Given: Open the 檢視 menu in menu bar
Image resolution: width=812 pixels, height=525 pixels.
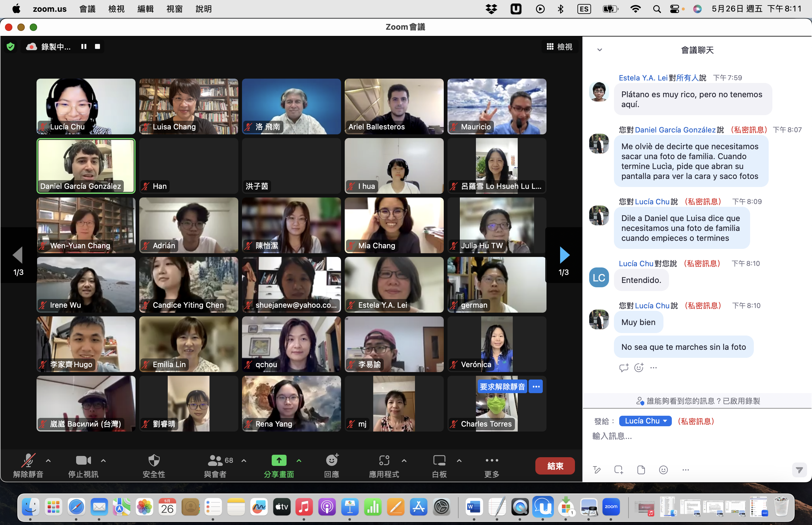Looking at the screenshot, I should (x=117, y=9).
